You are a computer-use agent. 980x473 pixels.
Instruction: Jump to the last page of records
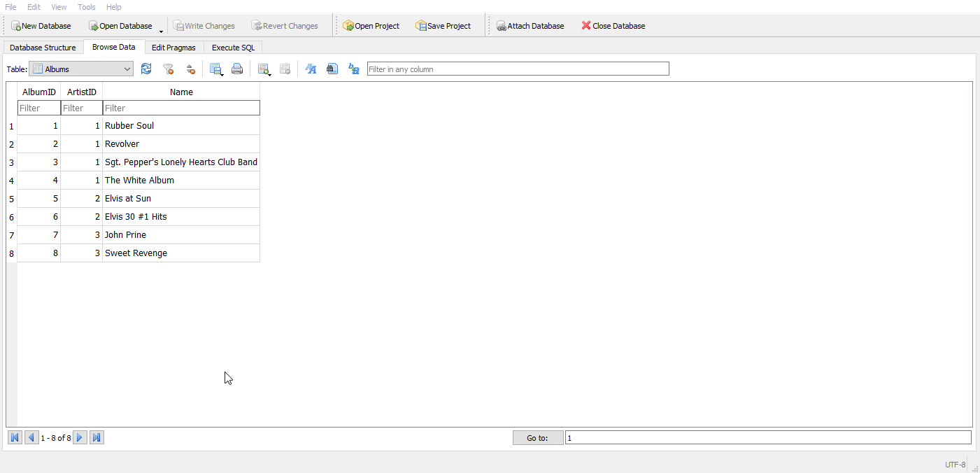[x=97, y=437]
